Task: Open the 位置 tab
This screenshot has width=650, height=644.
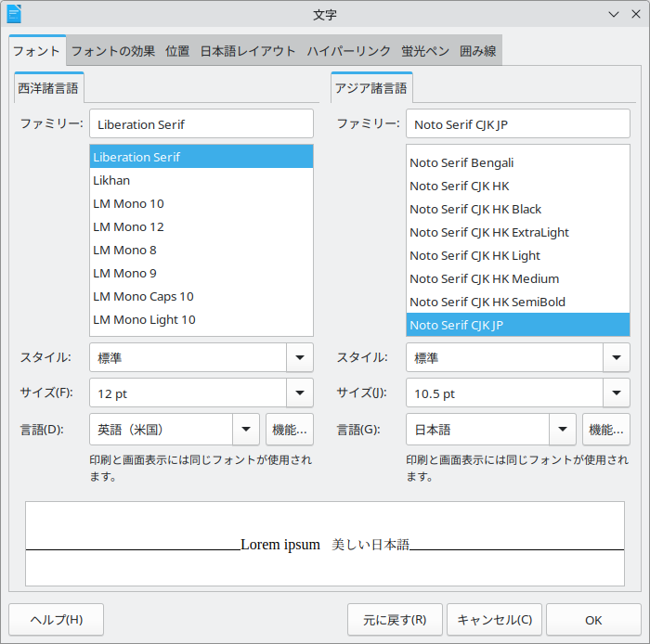Action: 177,51
